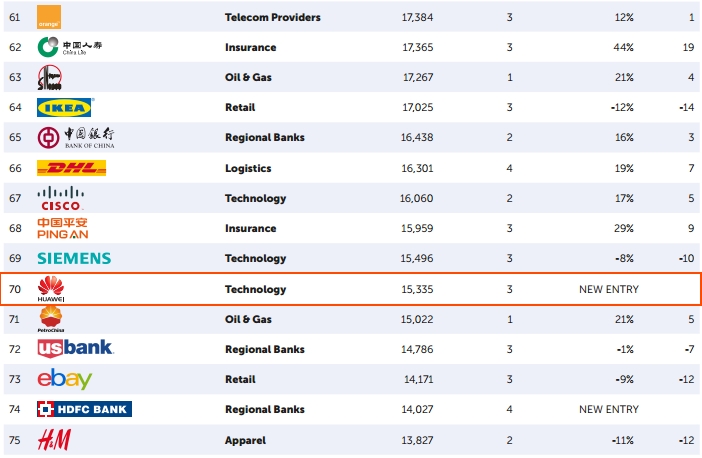The image size is (702, 458).
Task: Select 'Regional Banks' in US Bank row
Action: click(265, 349)
